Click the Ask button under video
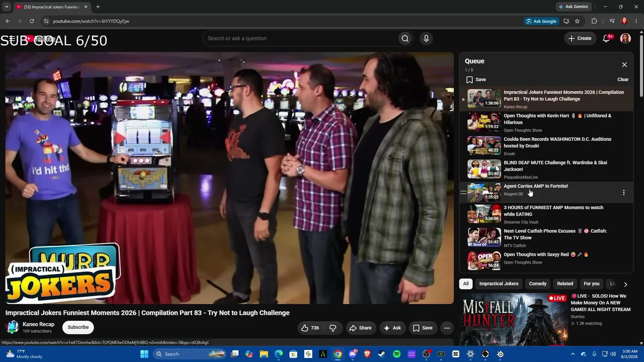 pyautogui.click(x=392, y=328)
